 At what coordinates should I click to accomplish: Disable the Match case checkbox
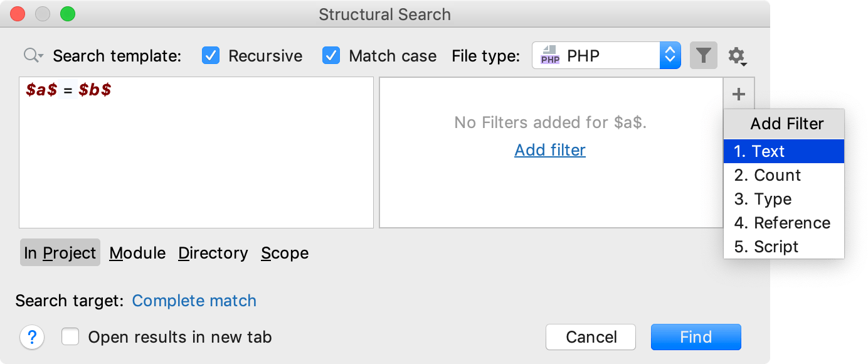click(331, 56)
